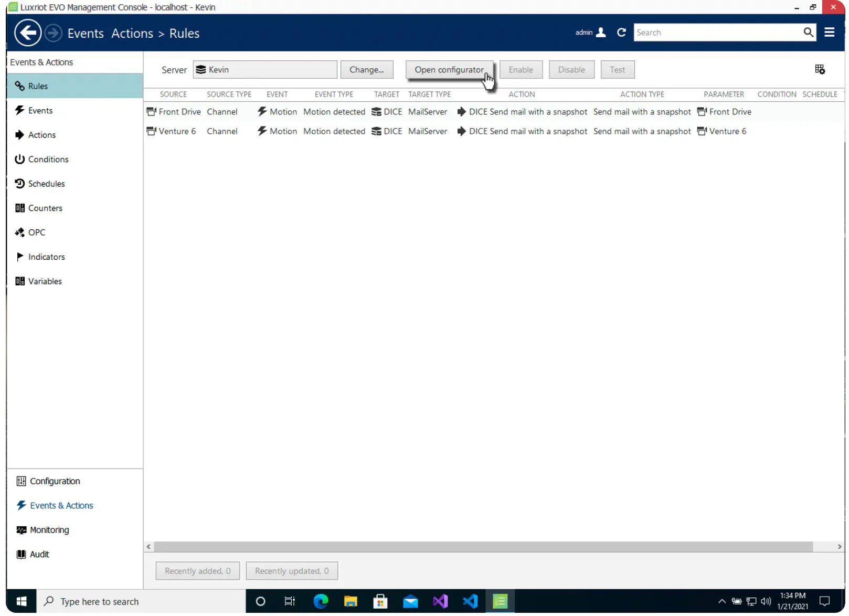The height and width of the screenshot is (616, 849).
Task: Open File Explorer from taskbar
Action: coord(351,601)
